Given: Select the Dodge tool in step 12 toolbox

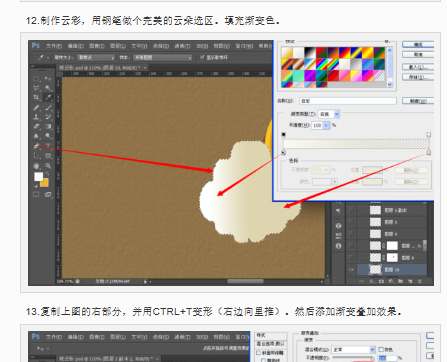Looking at the screenshot, I should pyautogui.click(x=48, y=136).
